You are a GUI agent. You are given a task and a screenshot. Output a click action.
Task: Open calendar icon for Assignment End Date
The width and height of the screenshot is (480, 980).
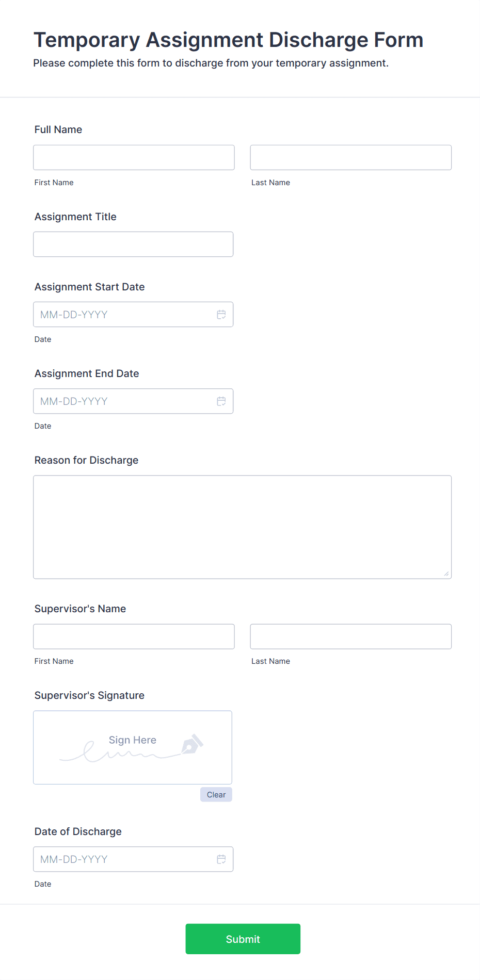[221, 401]
